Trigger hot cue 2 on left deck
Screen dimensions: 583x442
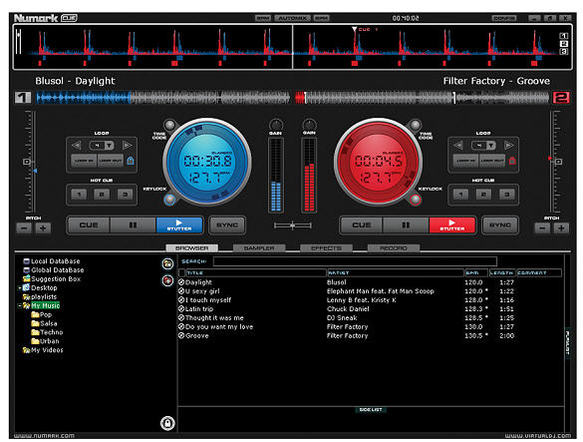coord(102,194)
